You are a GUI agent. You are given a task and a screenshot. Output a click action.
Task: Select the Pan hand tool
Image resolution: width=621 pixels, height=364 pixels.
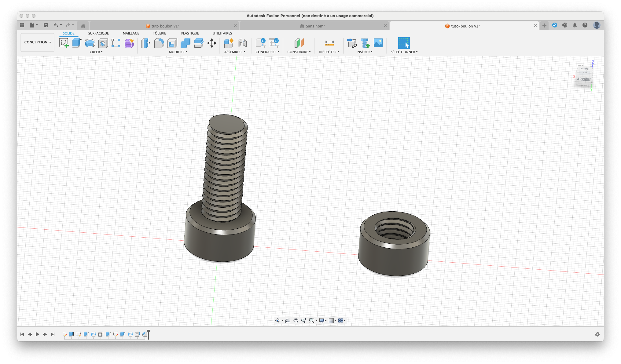296,321
